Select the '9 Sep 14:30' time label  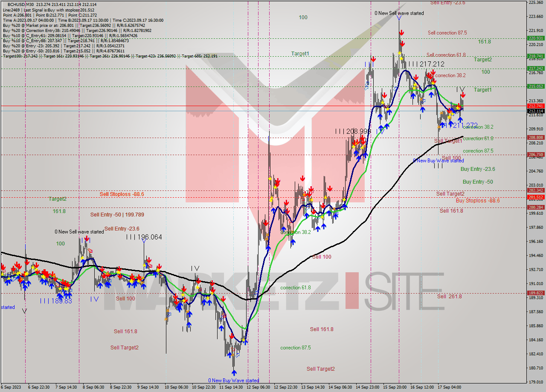pyautogui.click(x=148, y=387)
